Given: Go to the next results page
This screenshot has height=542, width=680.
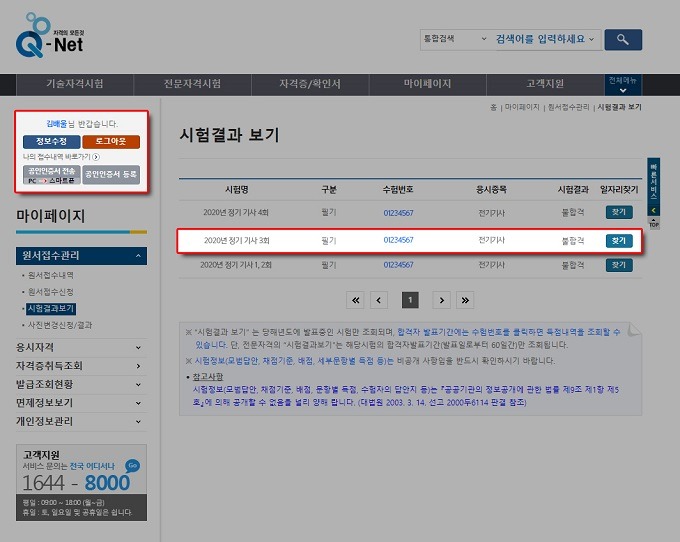Looking at the screenshot, I should click(x=441, y=300).
